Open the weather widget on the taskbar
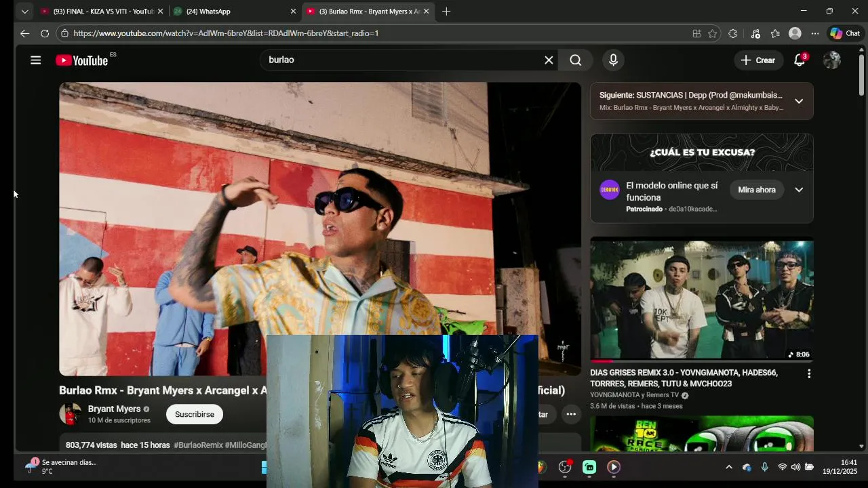This screenshot has width=868, height=488. tap(61, 467)
